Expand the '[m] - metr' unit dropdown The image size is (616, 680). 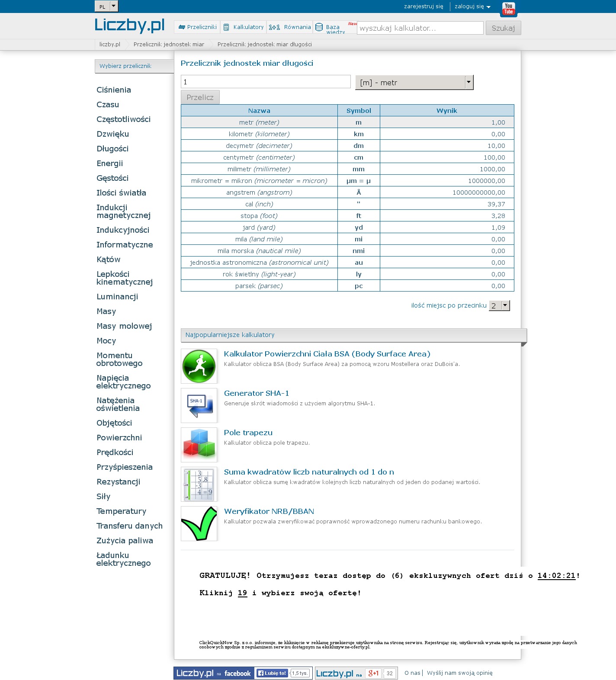414,82
